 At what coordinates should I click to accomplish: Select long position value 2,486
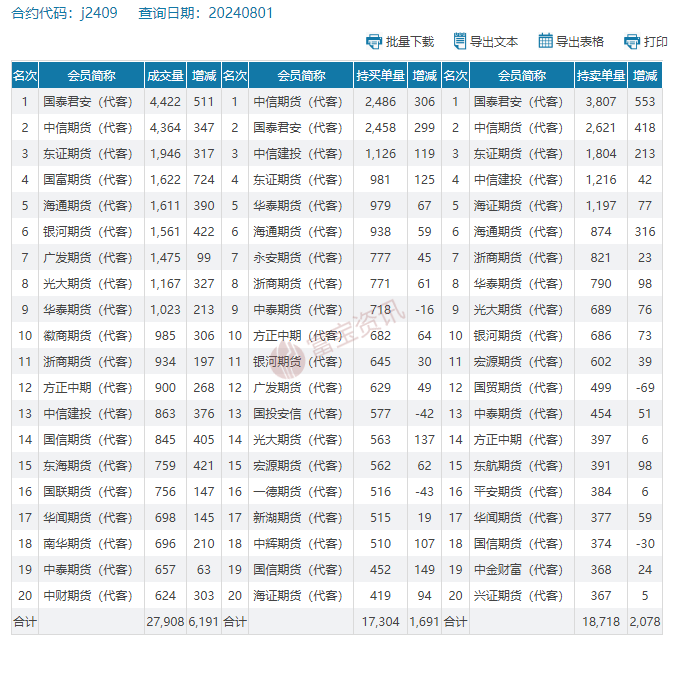point(380,102)
